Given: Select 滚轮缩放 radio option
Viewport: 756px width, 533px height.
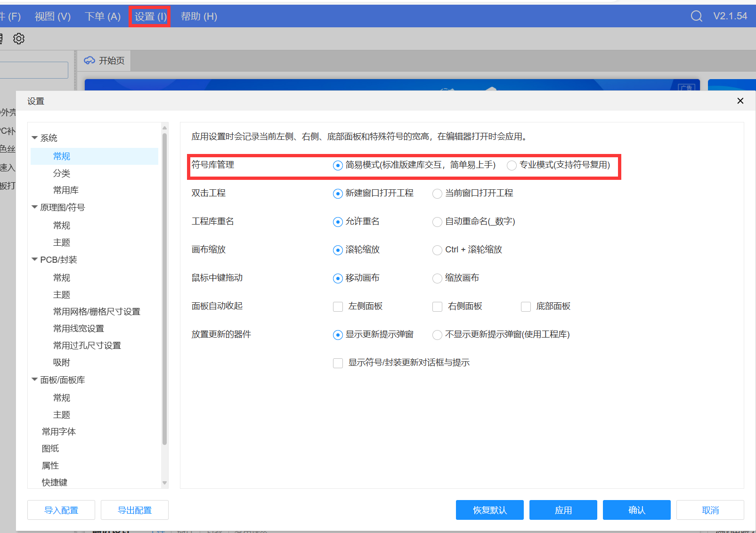Looking at the screenshot, I should (x=338, y=250).
